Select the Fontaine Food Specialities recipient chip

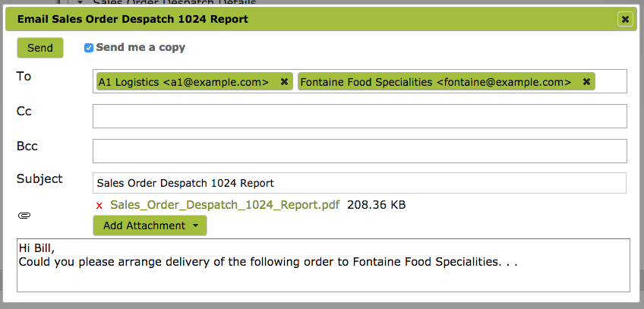(x=436, y=82)
